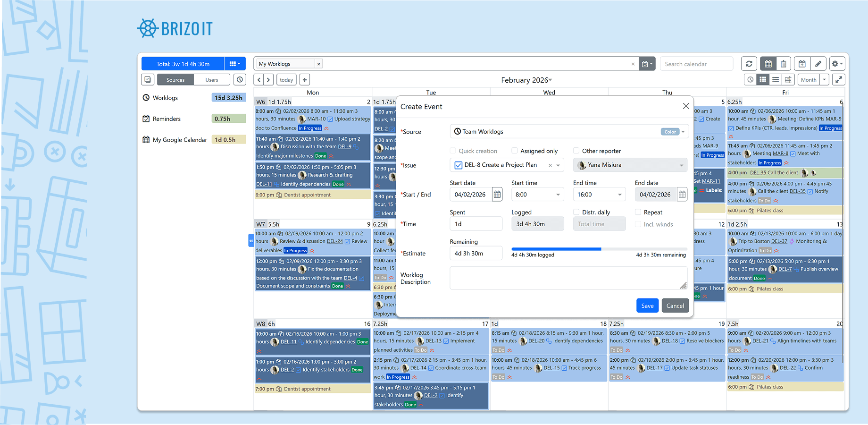The height and width of the screenshot is (425, 868).
Task: Click the pencil edit icon in the toolbar
Action: point(818,63)
